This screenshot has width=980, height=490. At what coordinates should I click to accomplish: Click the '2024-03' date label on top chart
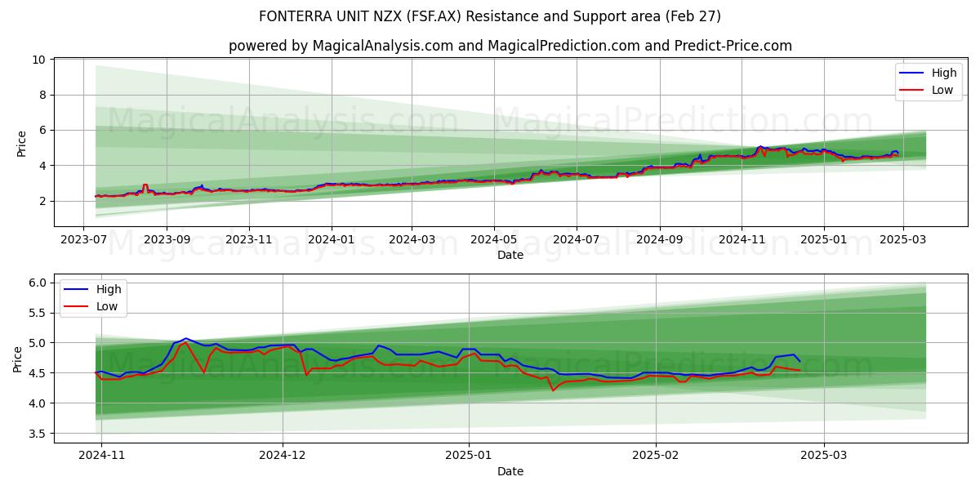point(412,241)
